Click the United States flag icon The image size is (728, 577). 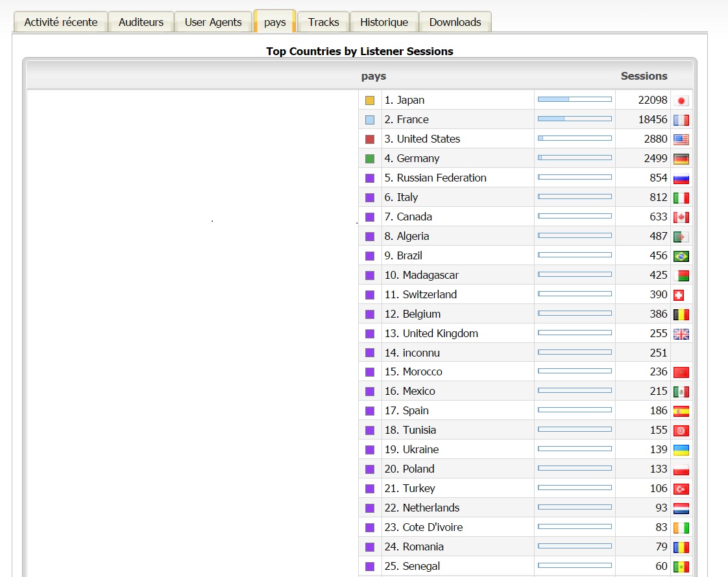pos(681,139)
